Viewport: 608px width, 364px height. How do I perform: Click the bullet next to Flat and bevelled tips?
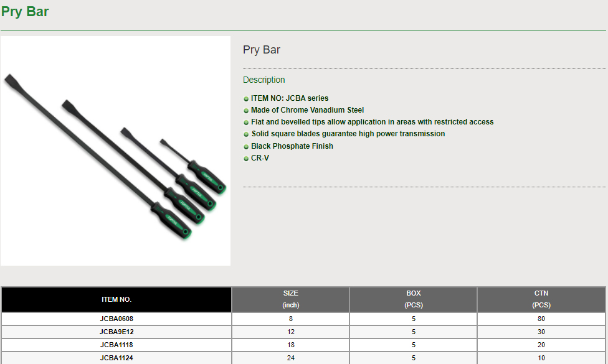point(247,123)
